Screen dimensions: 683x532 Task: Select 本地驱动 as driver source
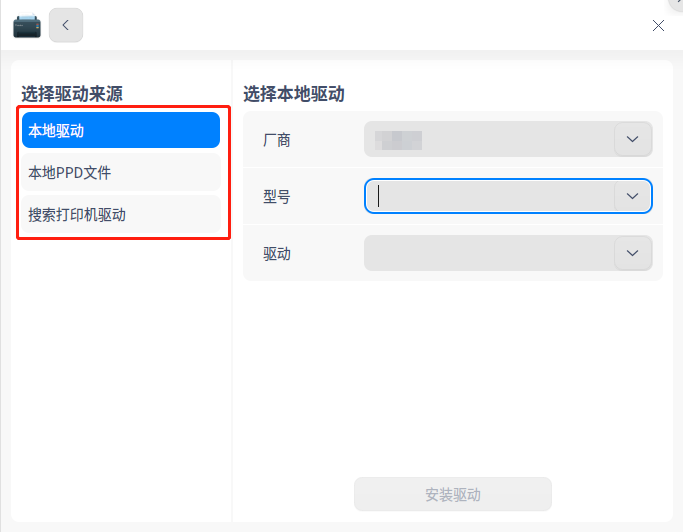(x=120, y=130)
